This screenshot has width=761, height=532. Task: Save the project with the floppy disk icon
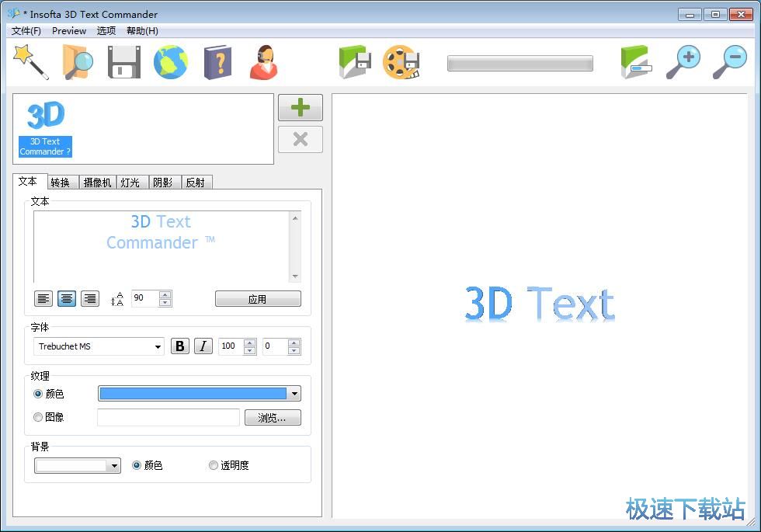pyautogui.click(x=124, y=61)
